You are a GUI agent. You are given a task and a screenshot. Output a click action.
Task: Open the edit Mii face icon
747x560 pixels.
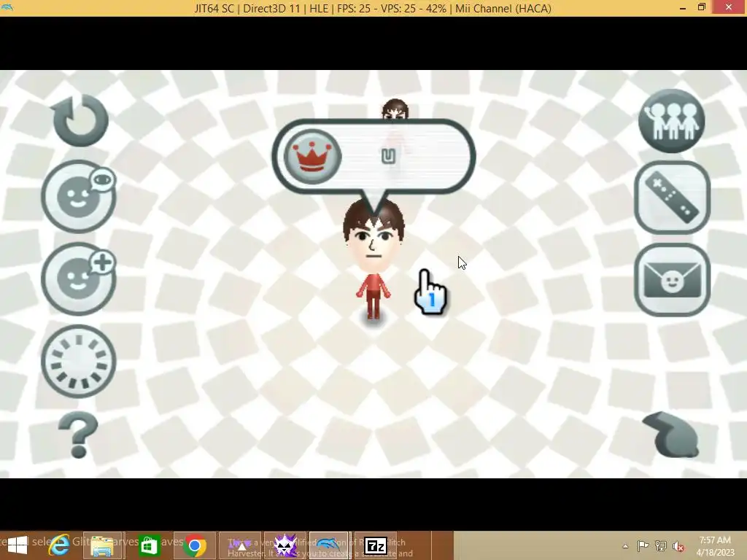pyautogui.click(x=79, y=196)
